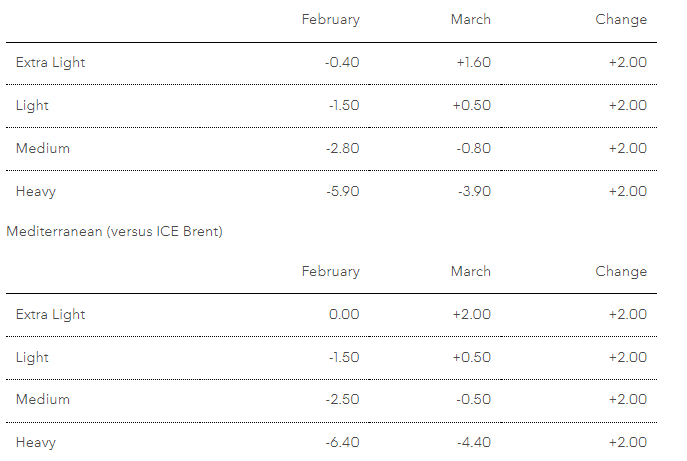This screenshot has height=461, width=687.
Task: Click the February header in the Mediterranean table
Action: 330,271
